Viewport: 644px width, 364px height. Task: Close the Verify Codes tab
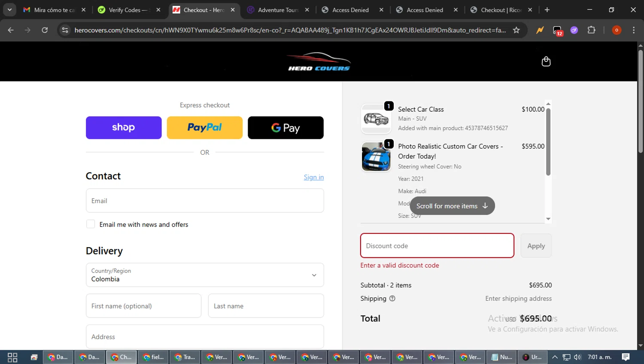(158, 10)
